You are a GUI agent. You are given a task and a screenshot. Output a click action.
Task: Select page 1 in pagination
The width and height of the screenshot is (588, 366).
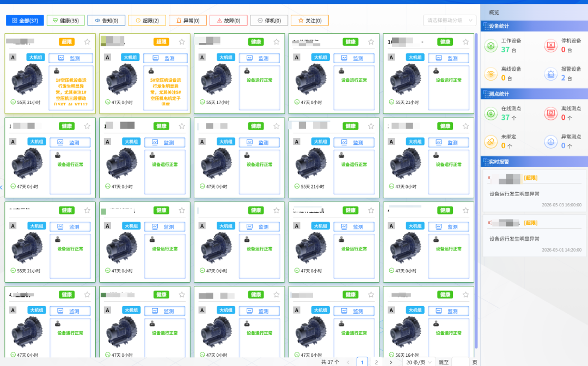(x=362, y=362)
